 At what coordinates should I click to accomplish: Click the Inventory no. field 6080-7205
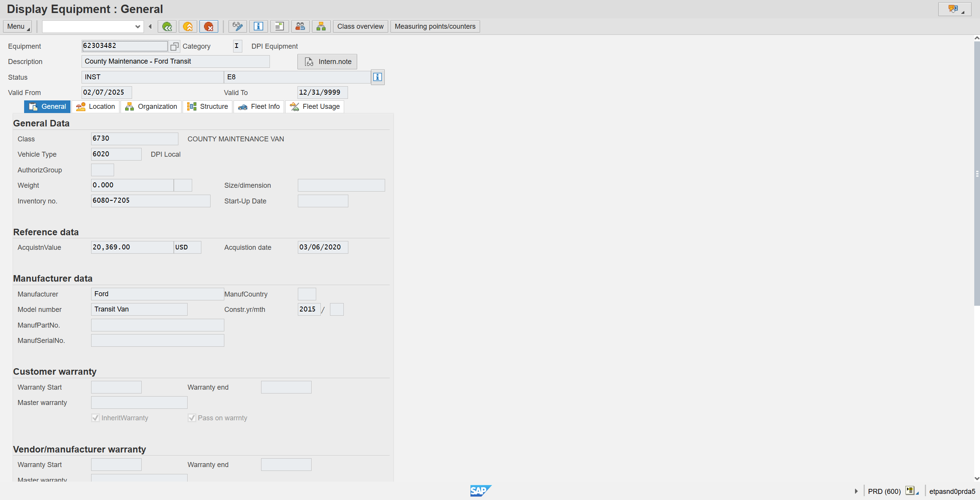151,201
